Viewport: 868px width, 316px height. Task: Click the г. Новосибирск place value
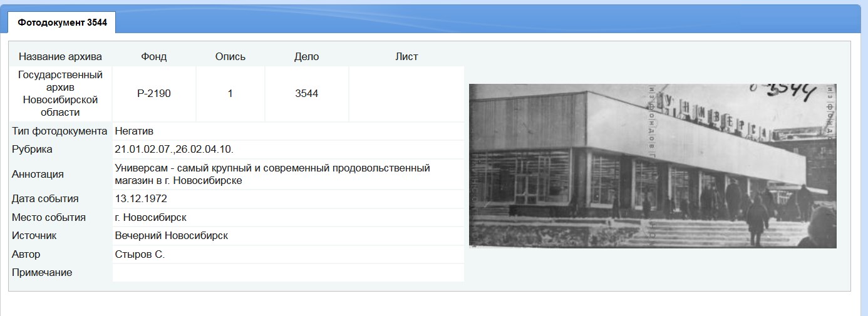click(151, 217)
